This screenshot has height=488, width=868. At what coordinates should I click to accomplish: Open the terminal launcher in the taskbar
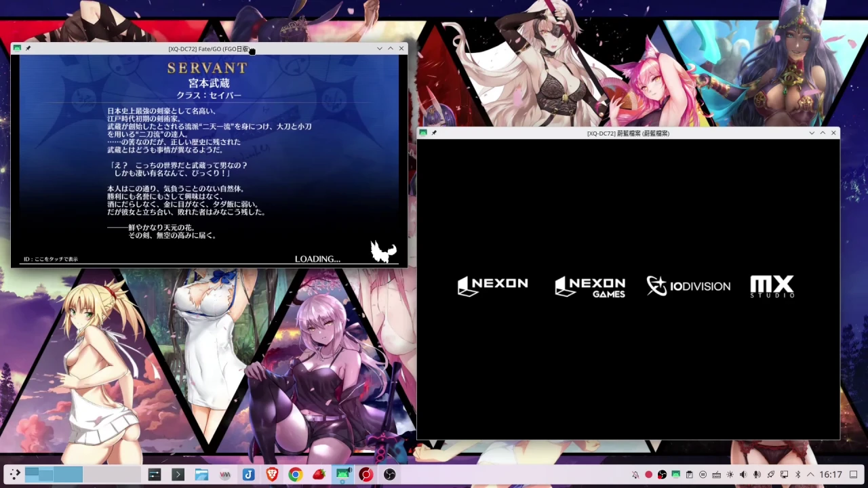tap(178, 475)
